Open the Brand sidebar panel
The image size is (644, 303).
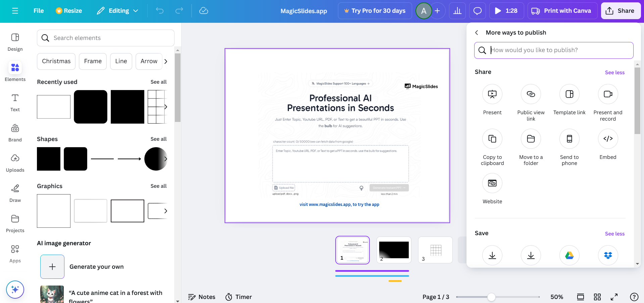(x=15, y=133)
